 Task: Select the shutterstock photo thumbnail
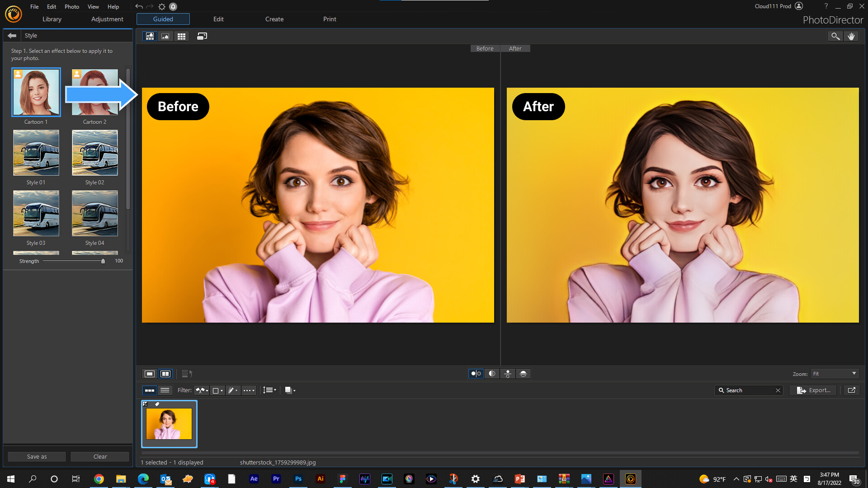tap(169, 423)
